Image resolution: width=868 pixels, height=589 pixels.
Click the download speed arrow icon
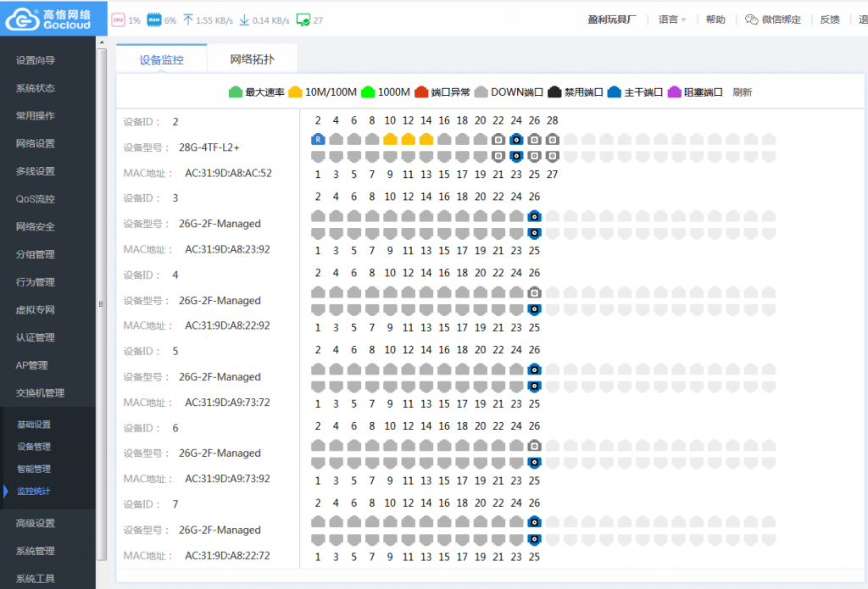pos(244,19)
